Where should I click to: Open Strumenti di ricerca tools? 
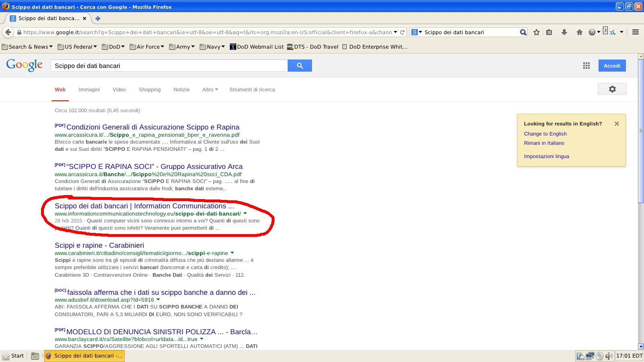[x=252, y=90]
